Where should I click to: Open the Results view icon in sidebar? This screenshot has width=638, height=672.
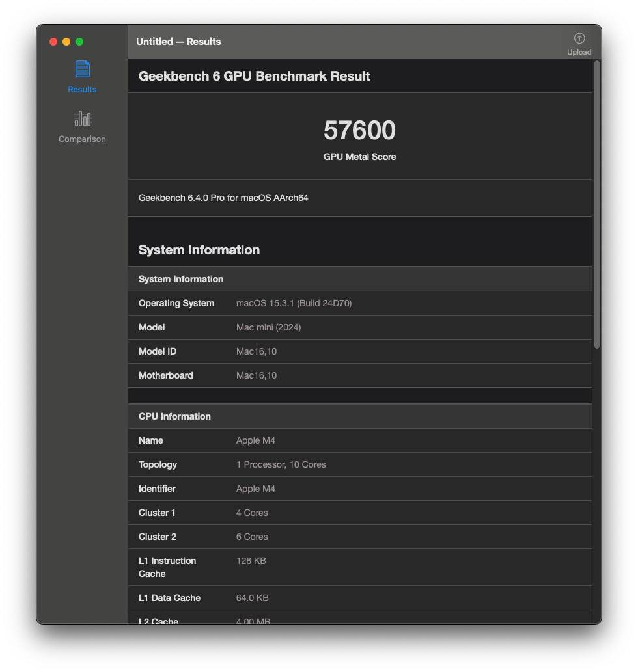tap(82, 69)
